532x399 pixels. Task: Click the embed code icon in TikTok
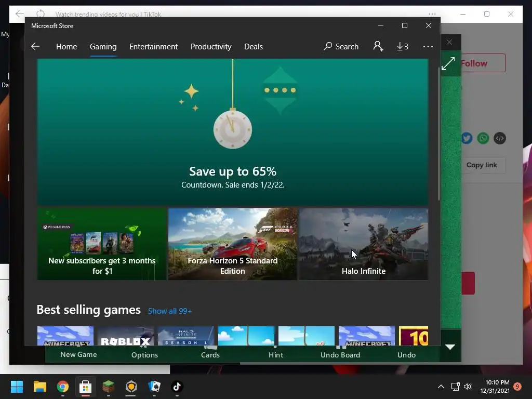tap(499, 138)
